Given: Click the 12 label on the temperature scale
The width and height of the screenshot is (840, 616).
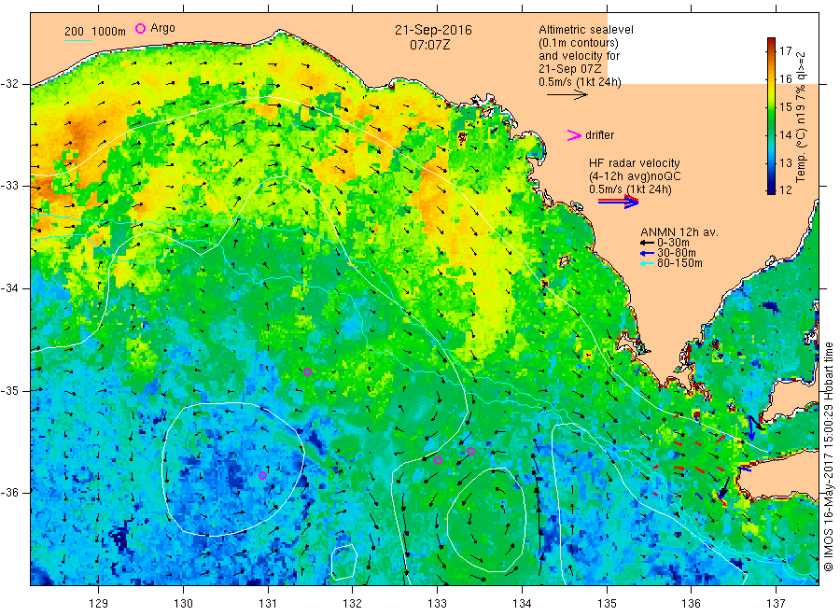Looking at the screenshot, I should 785,189.
